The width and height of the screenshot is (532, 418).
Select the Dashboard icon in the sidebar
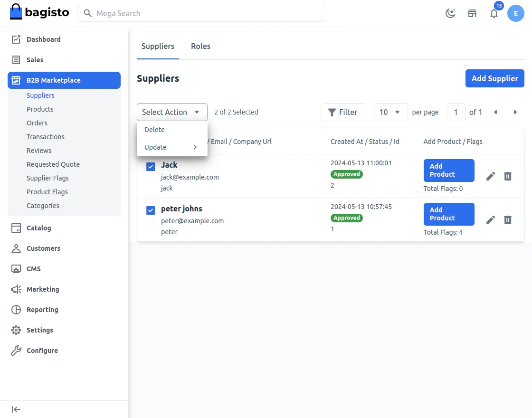click(x=16, y=39)
